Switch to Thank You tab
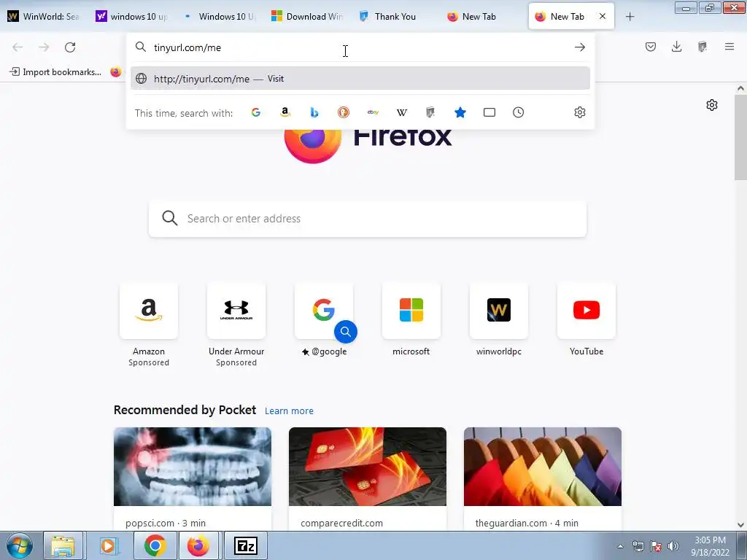This screenshot has height=560, width=747. (395, 16)
